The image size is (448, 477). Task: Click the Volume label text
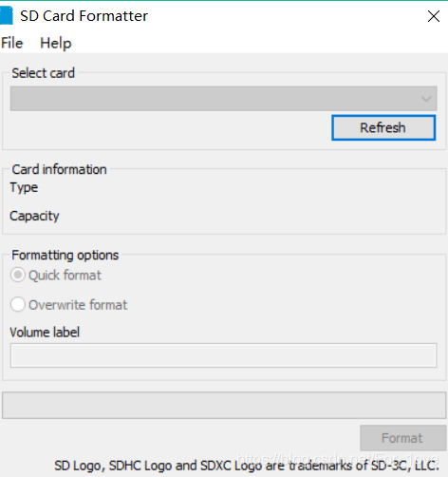click(x=45, y=333)
